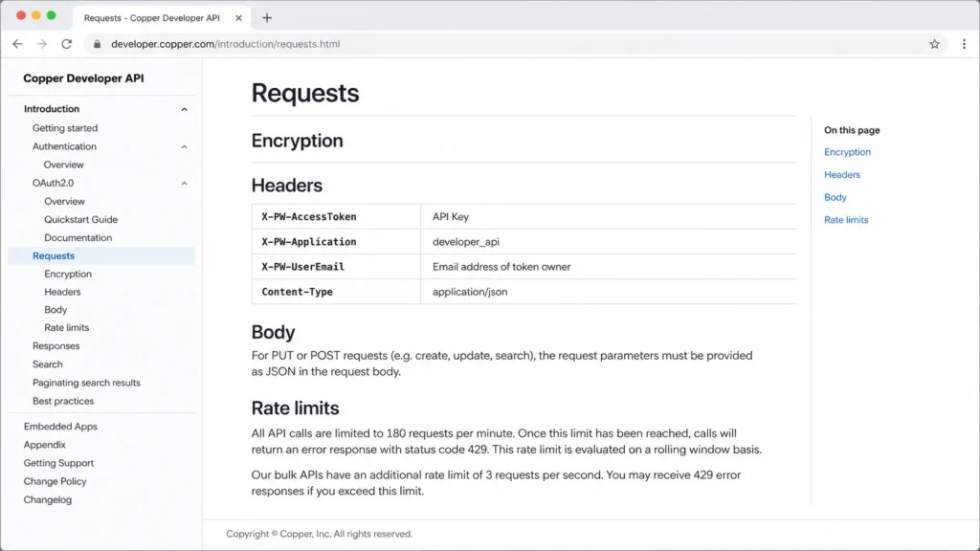Open Appendix in the sidebar
980x551 pixels.
[x=44, y=445]
